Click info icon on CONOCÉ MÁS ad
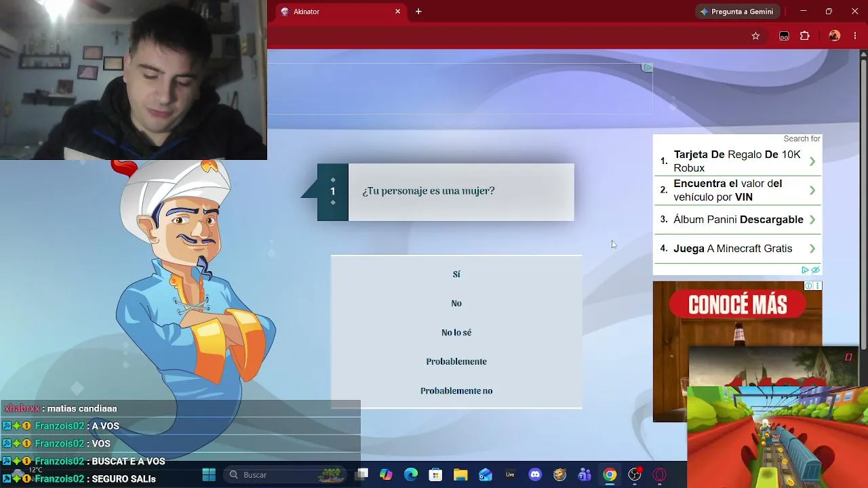The height and width of the screenshot is (488, 868). pyautogui.click(x=808, y=286)
